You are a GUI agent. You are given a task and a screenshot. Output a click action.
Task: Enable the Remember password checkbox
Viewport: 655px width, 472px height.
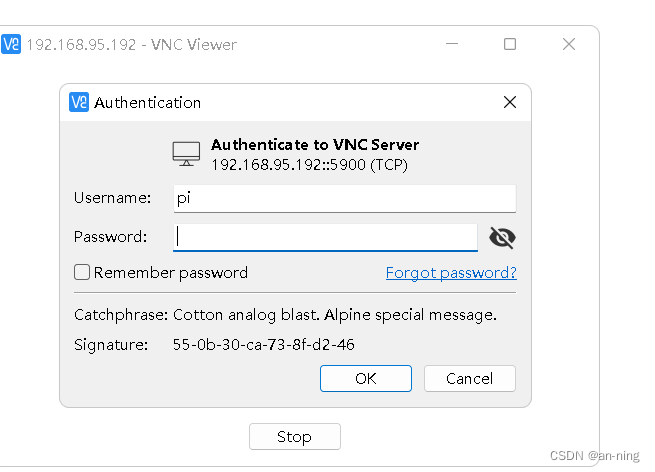coord(82,272)
